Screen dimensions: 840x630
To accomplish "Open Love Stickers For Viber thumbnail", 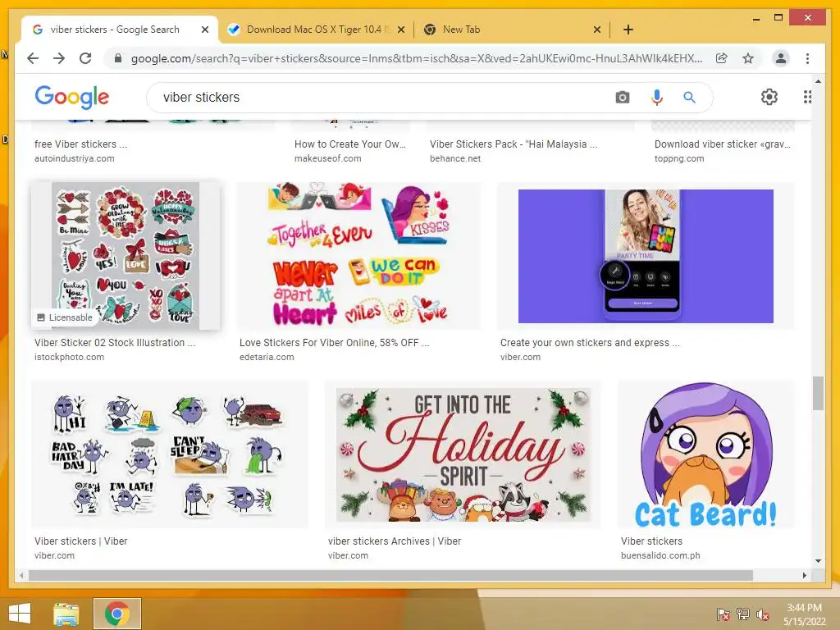I will tap(358, 256).
